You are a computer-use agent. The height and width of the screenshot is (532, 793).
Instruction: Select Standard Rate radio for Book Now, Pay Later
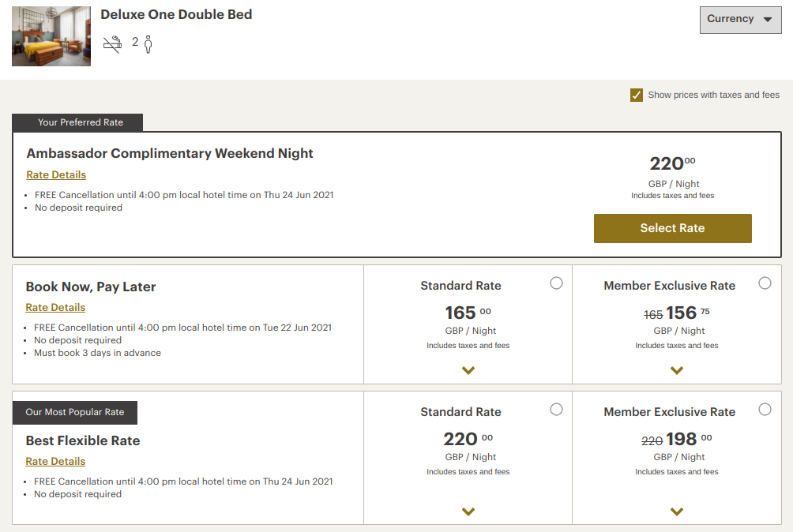coord(557,283)
